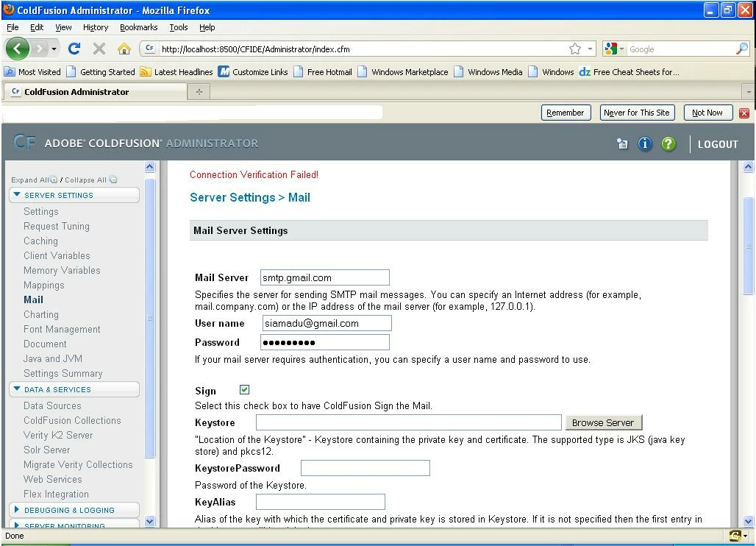Viewport: 756px width, 546px height.
Task: Open Latest Headlines feed bookmark
Action: point(176,72)
